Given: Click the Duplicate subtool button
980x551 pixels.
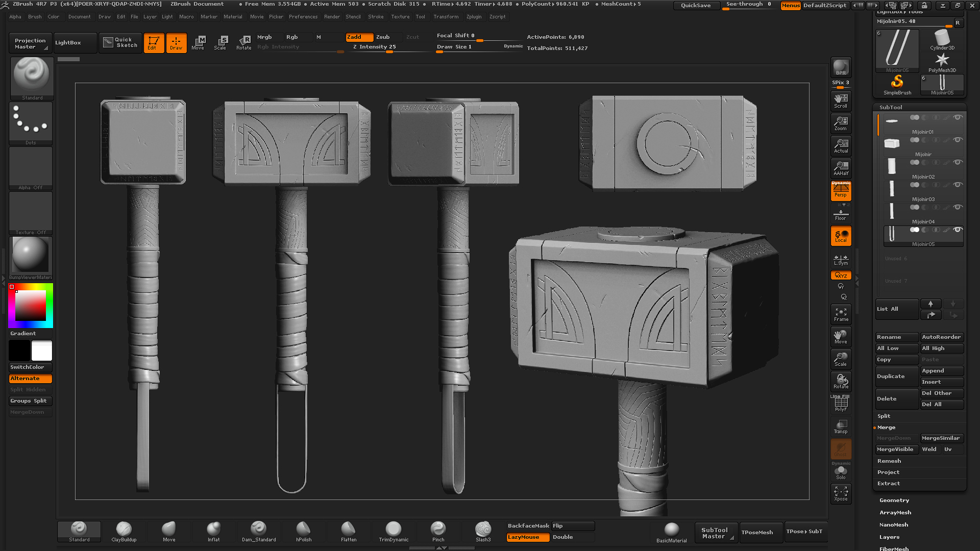Looking at the screenshot, I should click(897, 377).
